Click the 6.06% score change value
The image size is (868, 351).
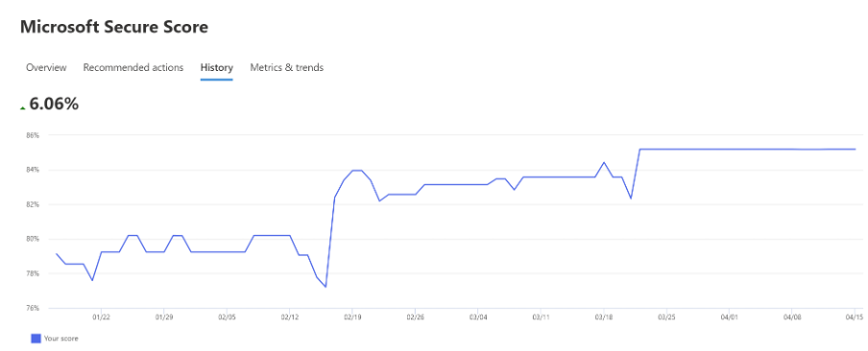pyautogui.click(x=54, y=104)
